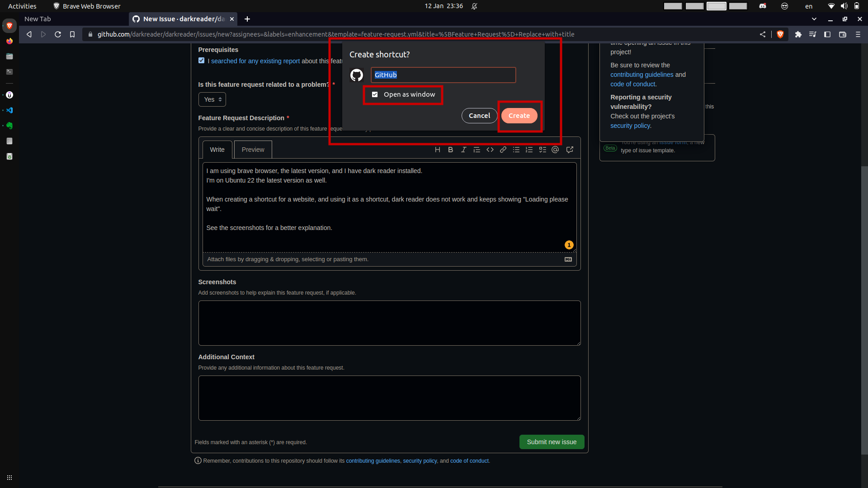868x488 pixels.
Task: Select the Write tab
Action: [217, 150]
